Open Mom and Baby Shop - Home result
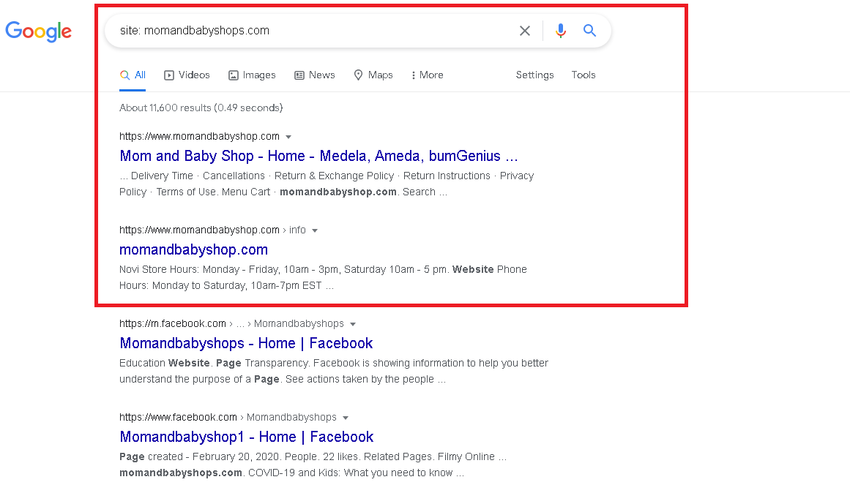850x504 pixels. point(318,156)
